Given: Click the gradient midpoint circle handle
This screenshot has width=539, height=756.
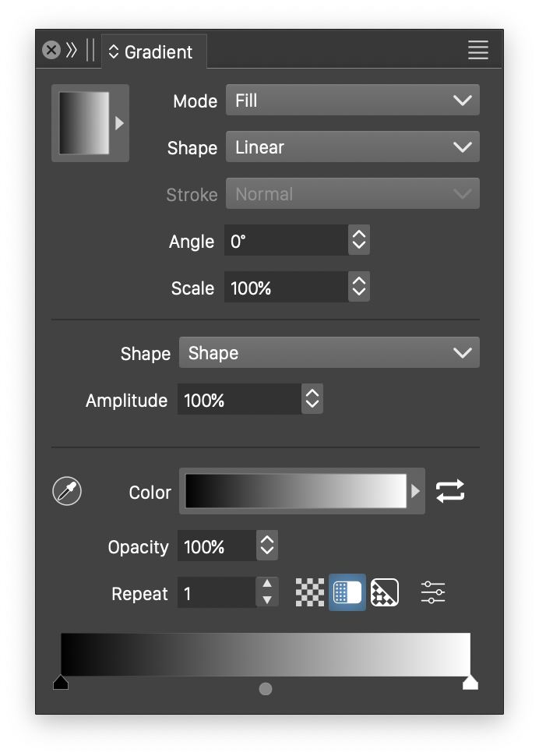Looking at the screenshot, I should [266, 689].
